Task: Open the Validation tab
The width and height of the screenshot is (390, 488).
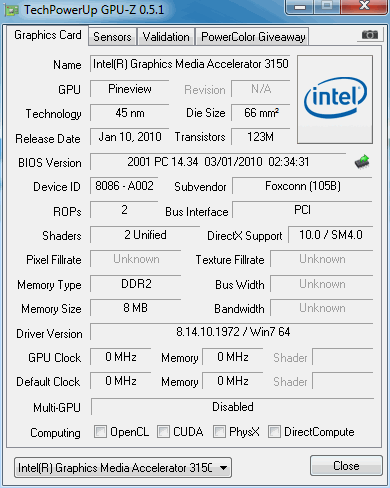Action: pyautogui.click(x=166, y=37)
